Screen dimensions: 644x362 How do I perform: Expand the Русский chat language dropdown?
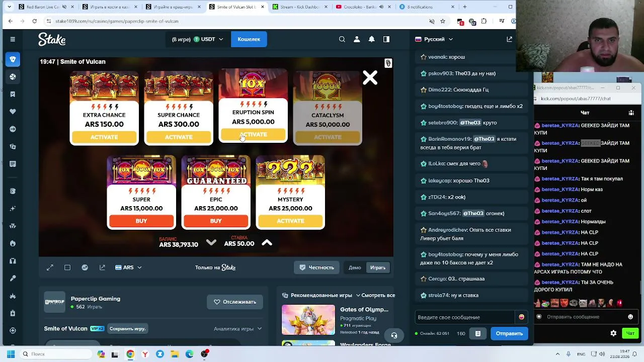[x=434, y=39]
